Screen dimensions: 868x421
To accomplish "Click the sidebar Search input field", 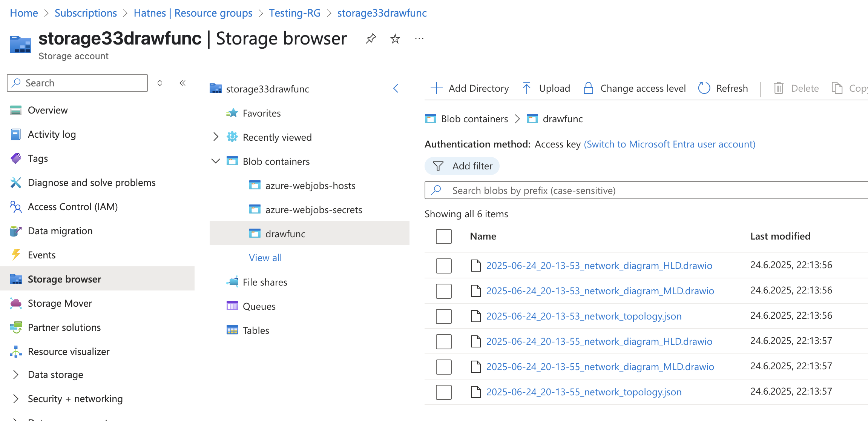I will click(x=77, y=83).
